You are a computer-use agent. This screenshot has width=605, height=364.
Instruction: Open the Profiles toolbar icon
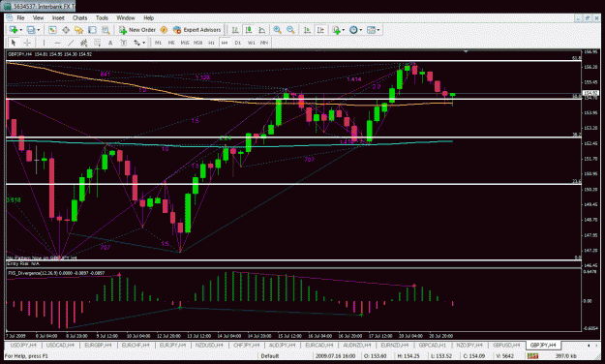31,30
